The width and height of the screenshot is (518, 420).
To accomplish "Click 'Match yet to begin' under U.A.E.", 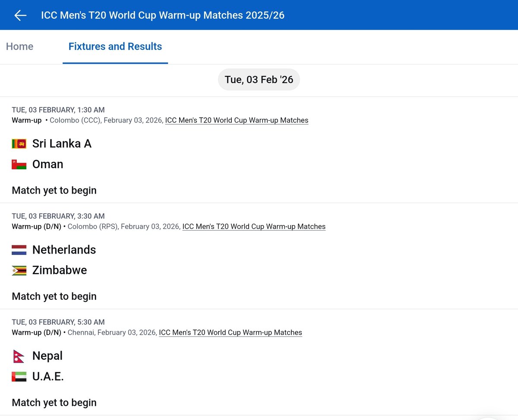I will coord(54,402).
